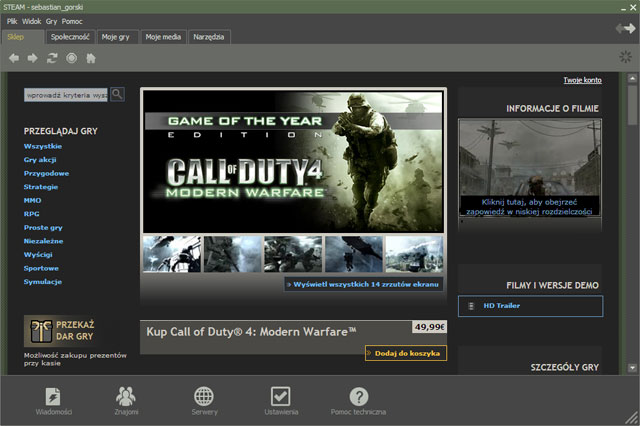Open the Twoje konto link
The height and width of the screenshot is (426, 640).
click(x=582, y=80)
